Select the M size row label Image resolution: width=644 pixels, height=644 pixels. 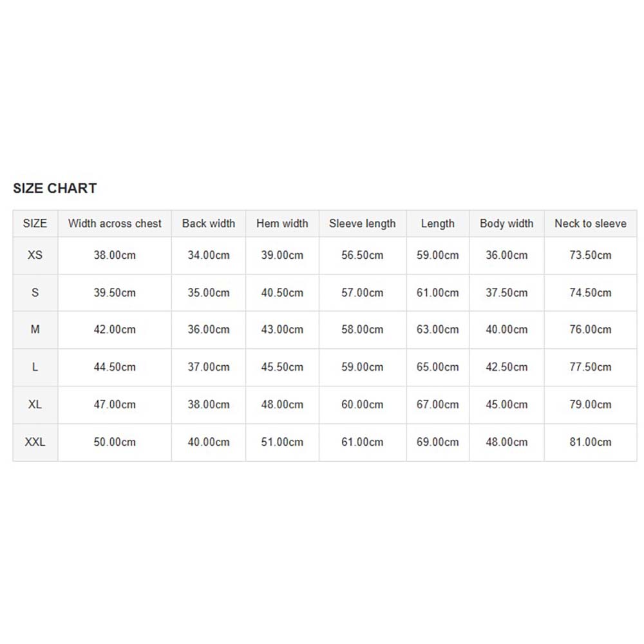[35, 329]
